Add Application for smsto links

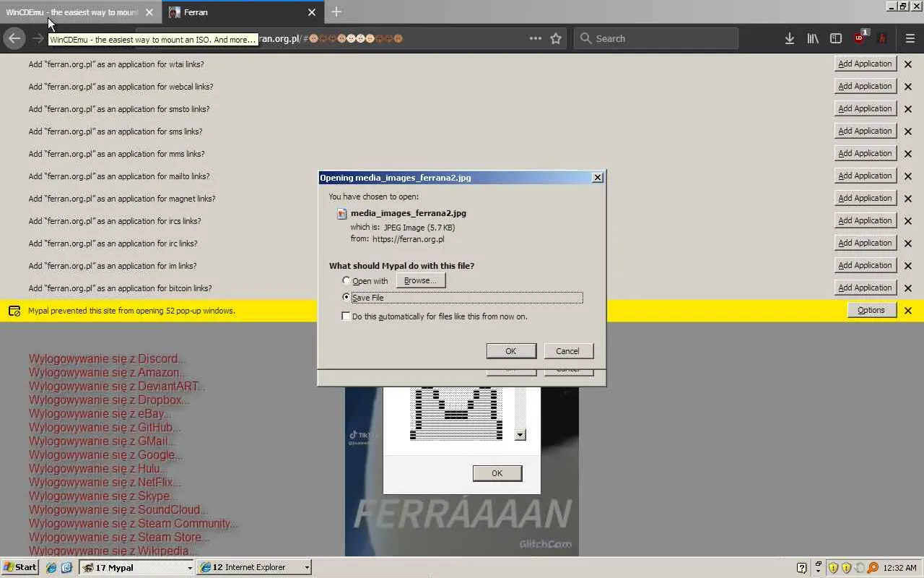pyautogui.click(x=865, y=108)
